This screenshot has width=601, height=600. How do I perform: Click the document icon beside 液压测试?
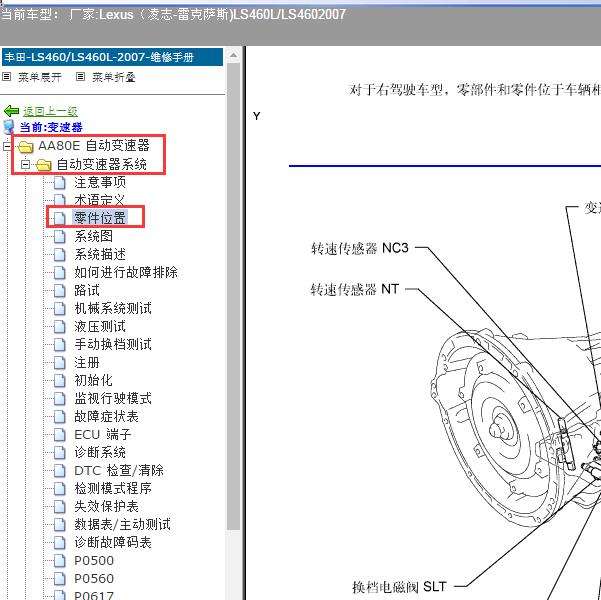tap(59, 327)
